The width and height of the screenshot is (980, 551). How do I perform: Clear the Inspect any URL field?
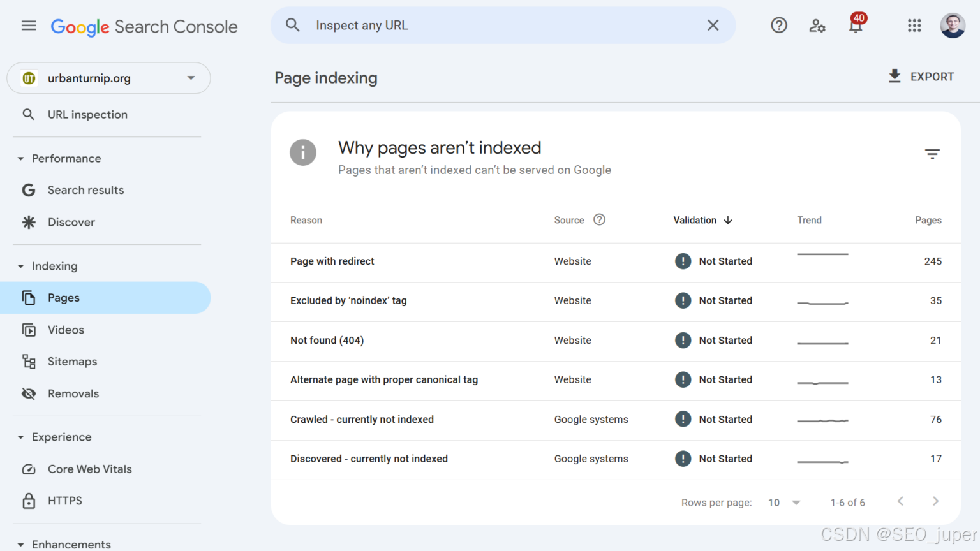point(713,25)
